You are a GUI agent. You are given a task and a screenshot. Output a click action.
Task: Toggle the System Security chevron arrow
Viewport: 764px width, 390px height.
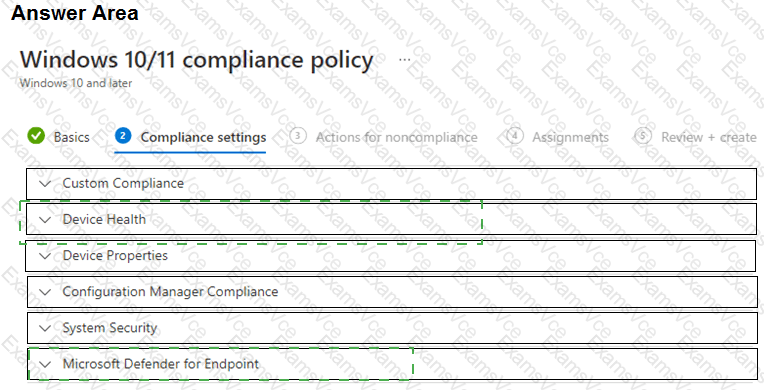click(x=45, y=328)
